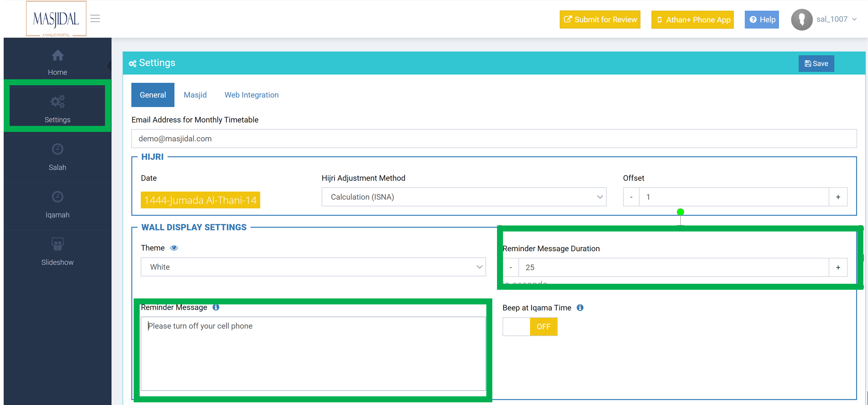This screenshot has height=405, width=868.
Task: Click the Reminder Message info icon
Action: point(216,307)
